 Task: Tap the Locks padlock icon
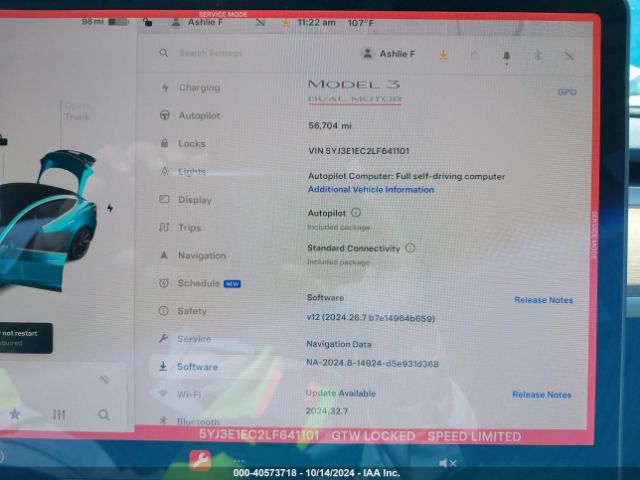164,143
